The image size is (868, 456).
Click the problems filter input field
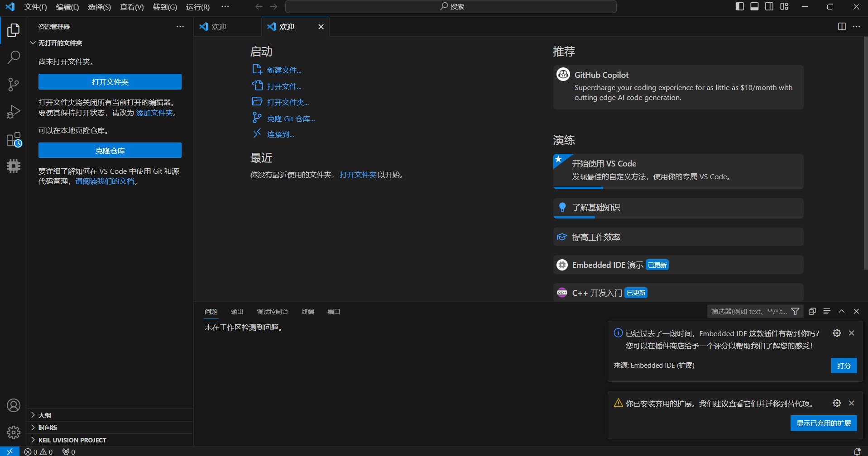(x=749, y=311)
